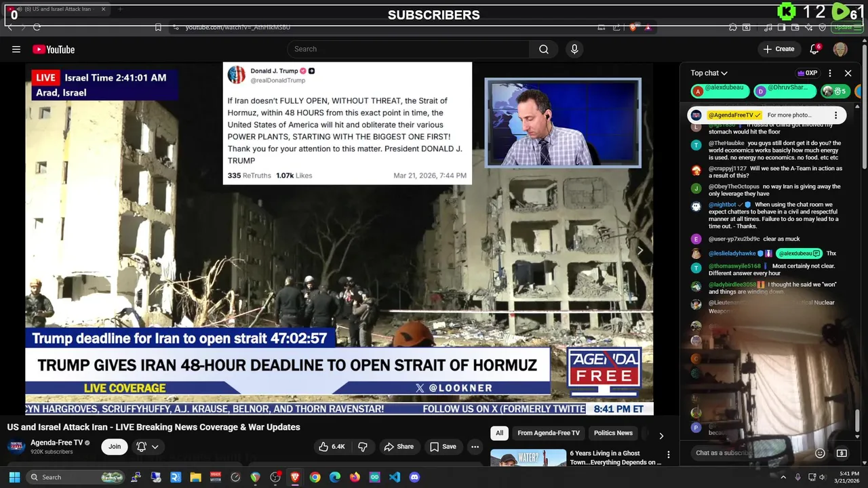Click the browser address bar URL
Viewport: 868px width, 488px height.
238,27
